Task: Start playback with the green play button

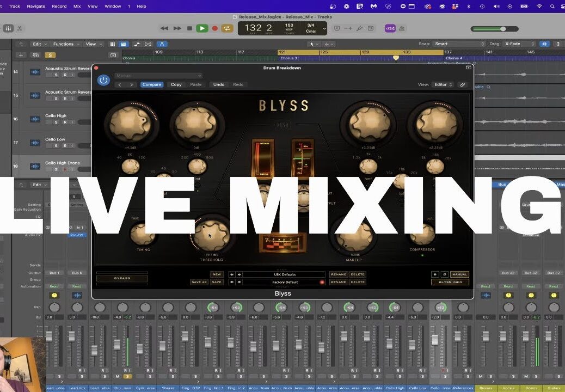Action: click(202, 28)
